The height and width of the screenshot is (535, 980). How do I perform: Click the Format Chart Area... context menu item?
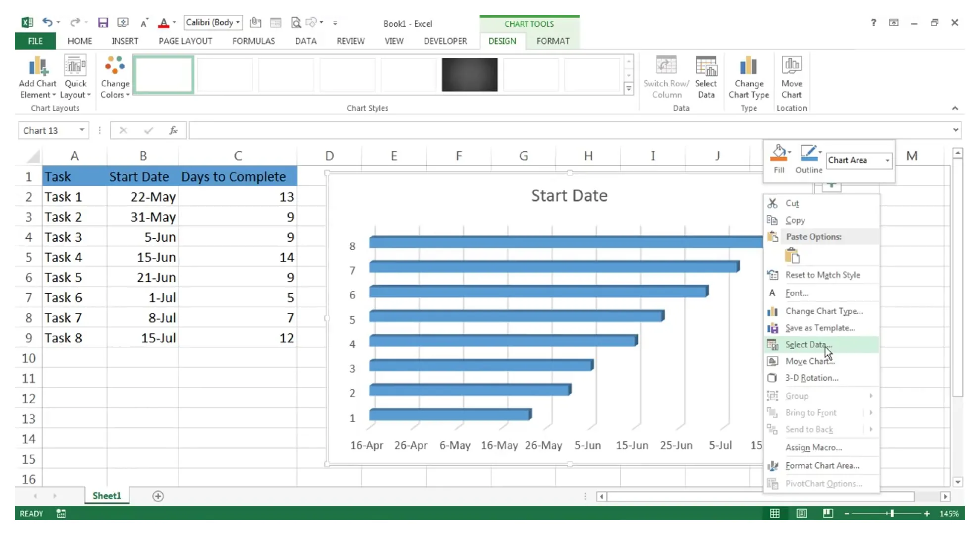(823, 465)
